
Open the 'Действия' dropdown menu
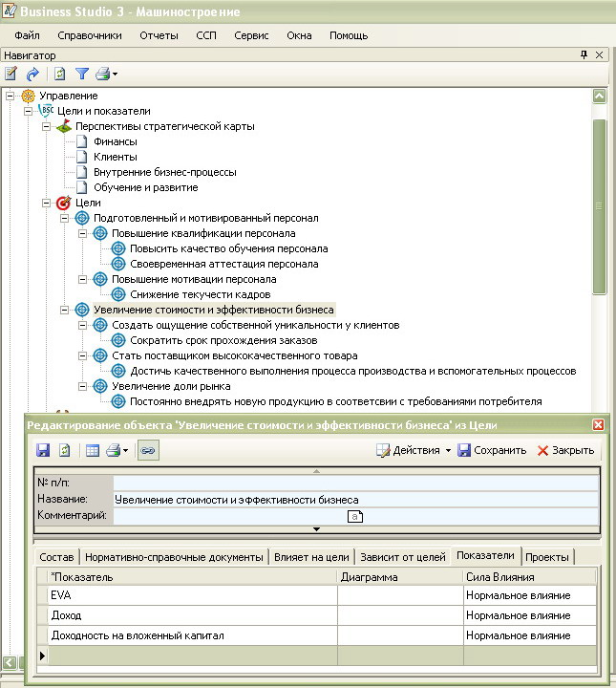click(x=413, y=450)
